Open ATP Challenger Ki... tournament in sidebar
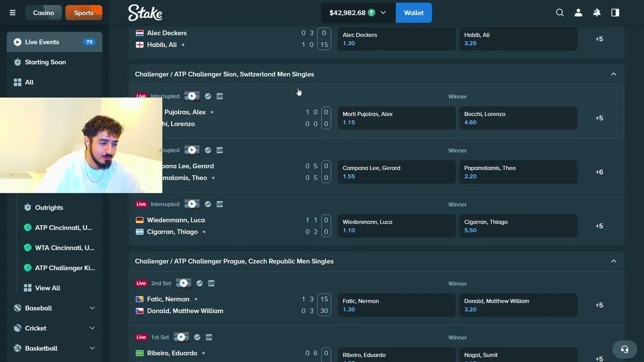 coord(59,267)
